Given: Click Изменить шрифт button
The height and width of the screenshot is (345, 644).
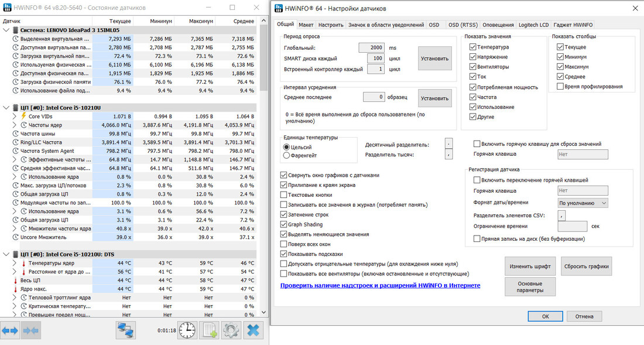Looking at the screenshot, I should click(x=530, y=266).
